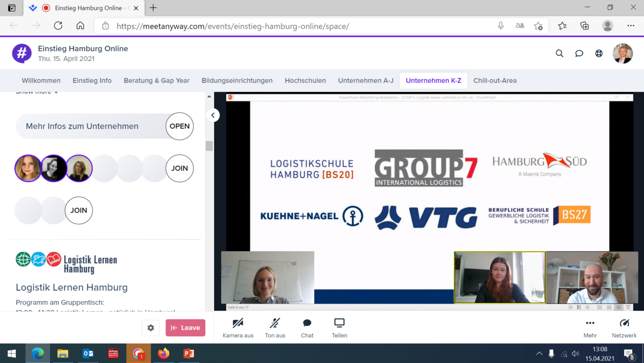Click the sidebar scrollbar thumb
This screenshot has width=644, height=363.
click(x=209, y=146)
